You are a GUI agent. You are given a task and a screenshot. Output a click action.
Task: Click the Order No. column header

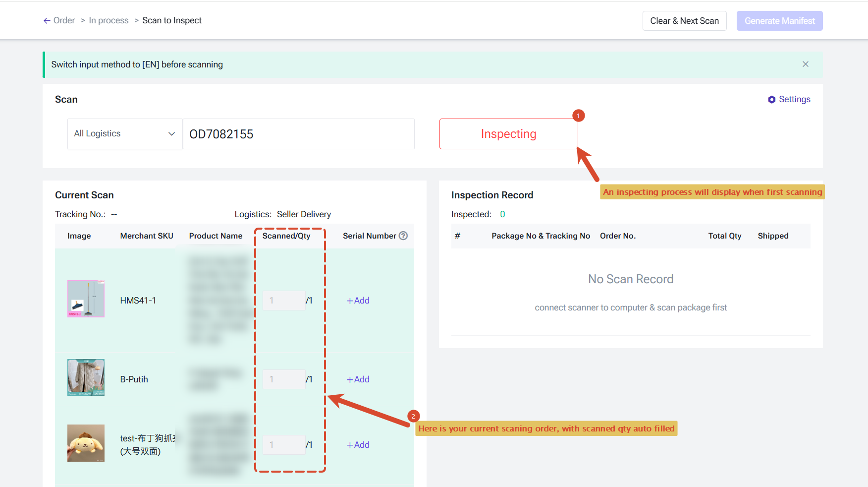coord(618,236)
